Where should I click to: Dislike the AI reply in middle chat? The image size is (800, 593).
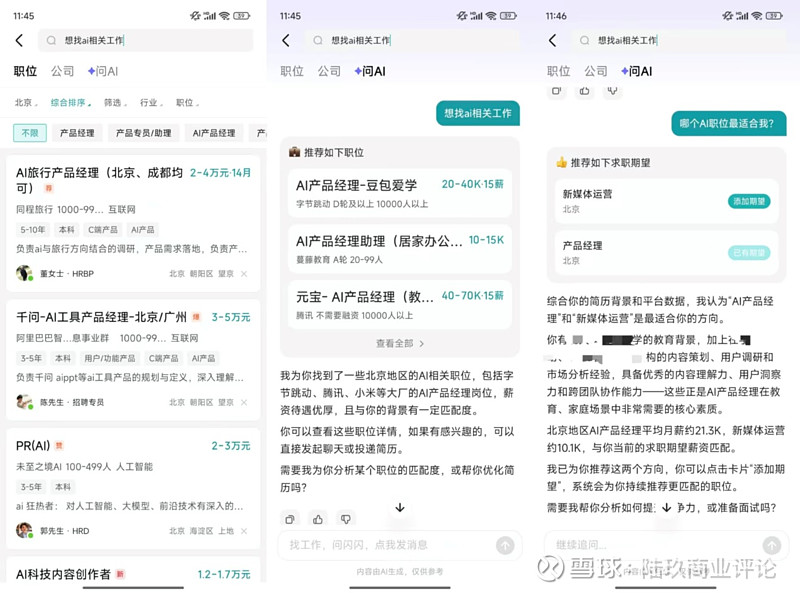pos(345,520)
